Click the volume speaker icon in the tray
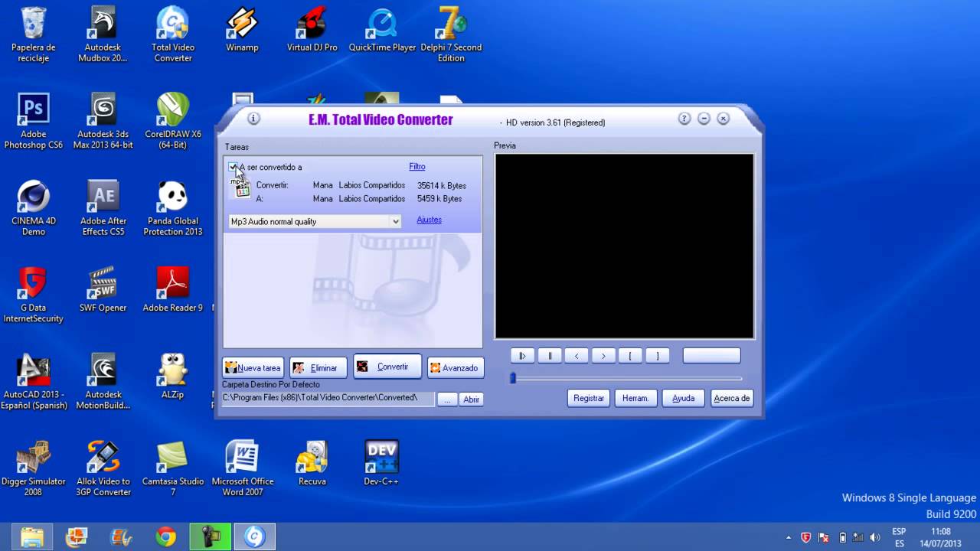 pos(875,537)
